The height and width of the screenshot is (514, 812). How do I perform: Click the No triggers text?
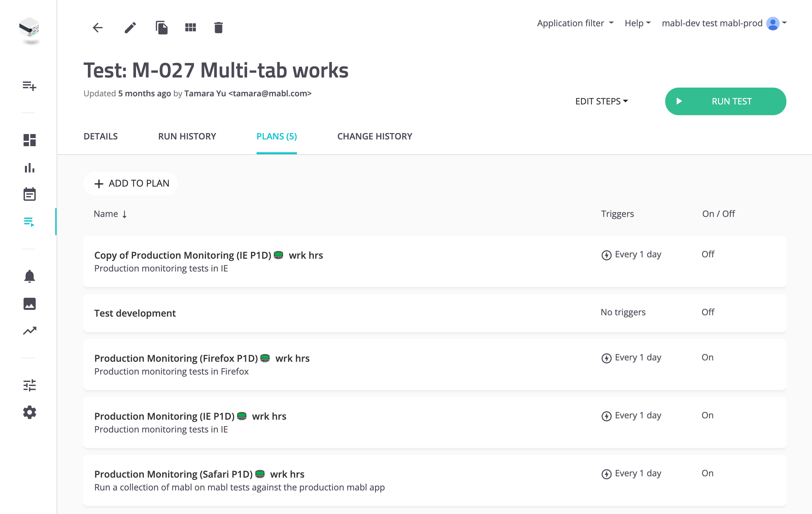(623, 312)
